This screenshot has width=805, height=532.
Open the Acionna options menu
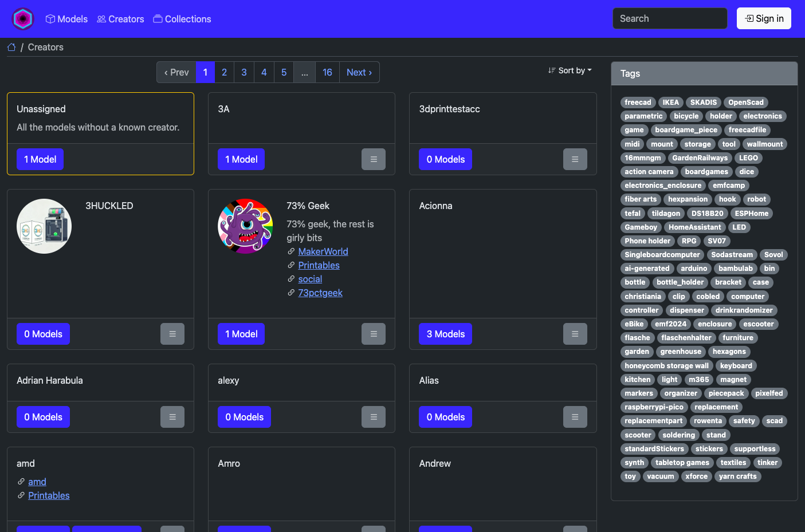(x=575, y=334)
